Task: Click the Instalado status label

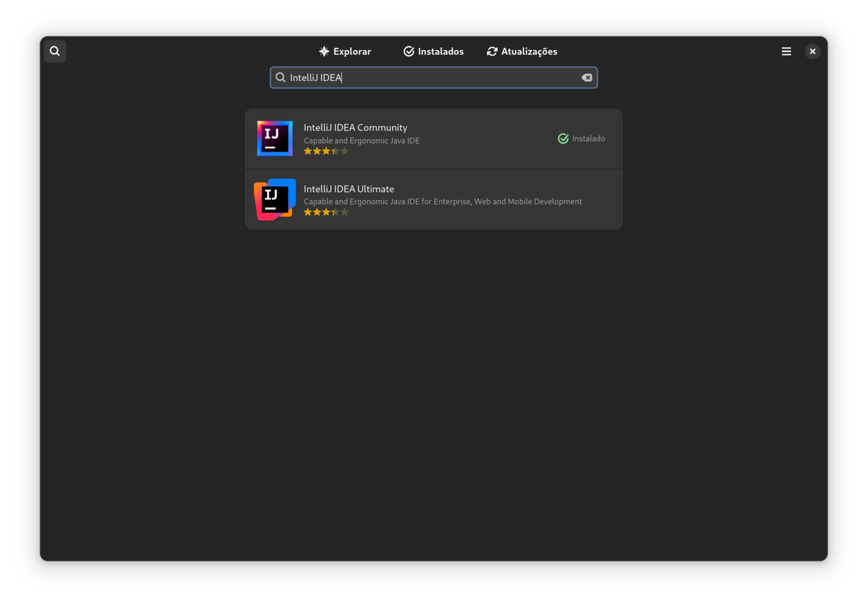Action: 588,139
